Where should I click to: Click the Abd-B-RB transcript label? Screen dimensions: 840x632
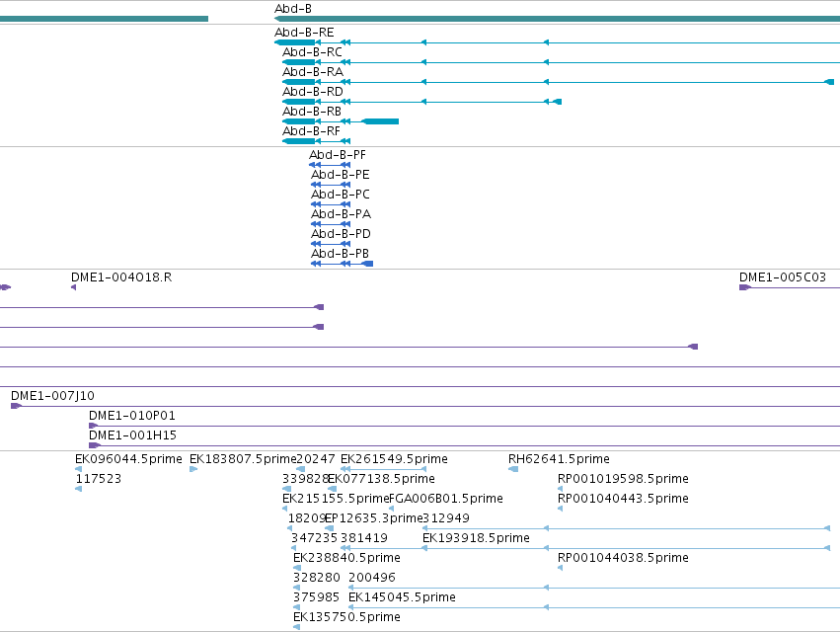pos(312,112)
